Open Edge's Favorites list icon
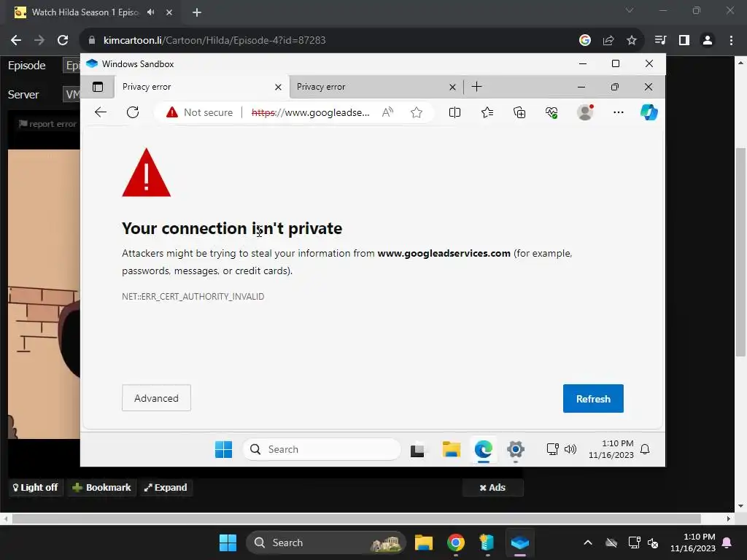 (x=487, y=112)
